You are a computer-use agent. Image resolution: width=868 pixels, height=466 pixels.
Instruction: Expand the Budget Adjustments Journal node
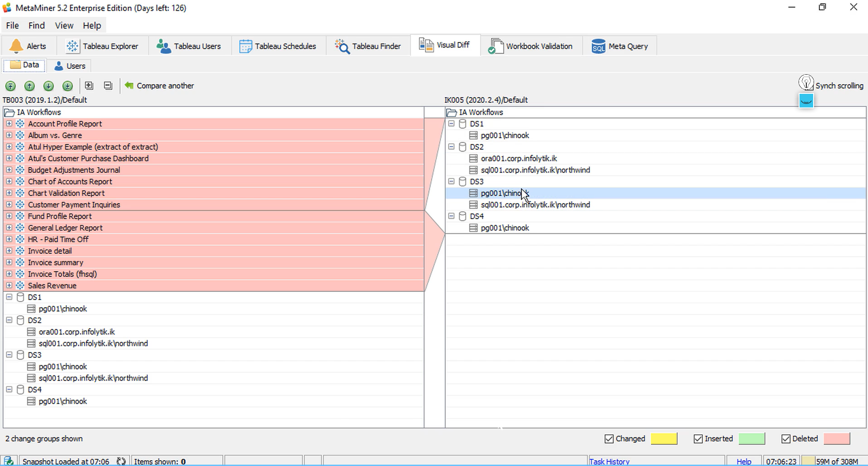point(9,170)
